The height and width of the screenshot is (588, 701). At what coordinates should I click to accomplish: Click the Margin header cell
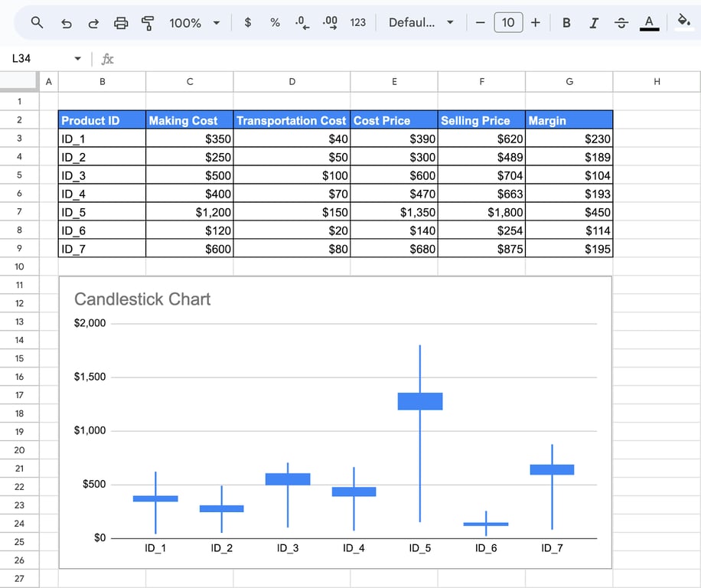click(x=569, y=120)
